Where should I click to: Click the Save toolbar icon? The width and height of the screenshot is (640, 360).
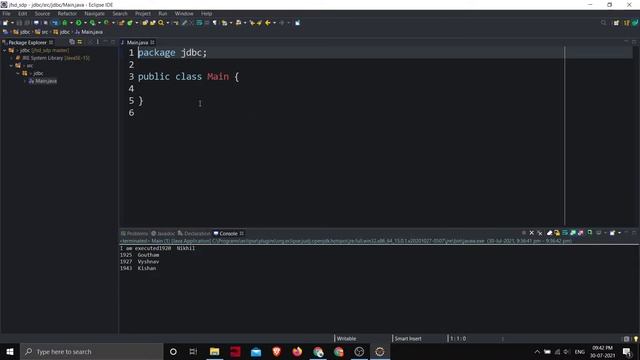19,23
